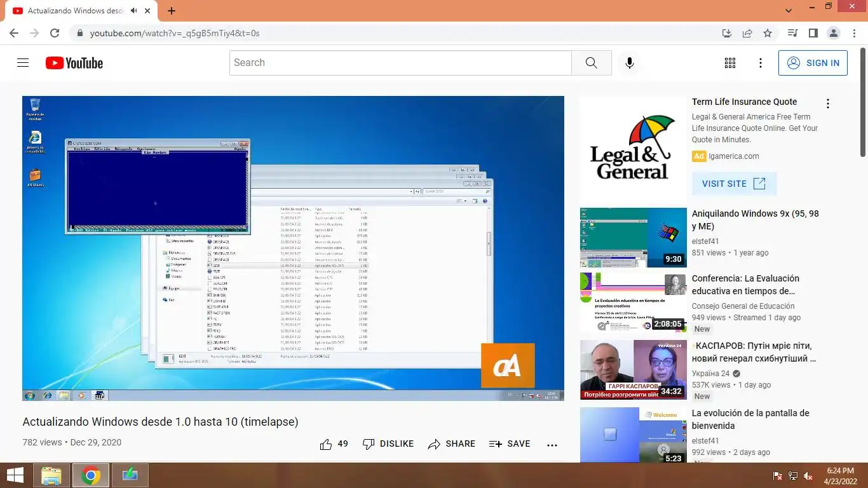Reload the current page
Viewport: 868px width, 488px height.
click(55, 33)
